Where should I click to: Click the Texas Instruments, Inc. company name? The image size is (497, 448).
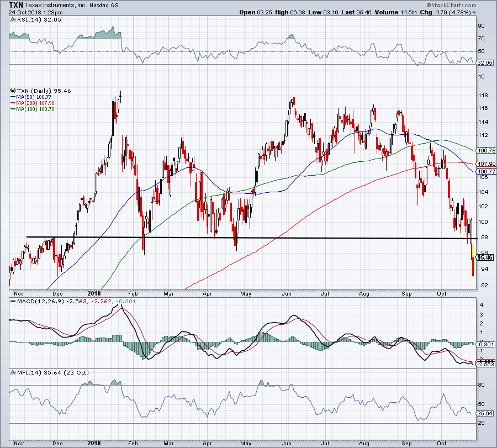(x=56, y=6)
